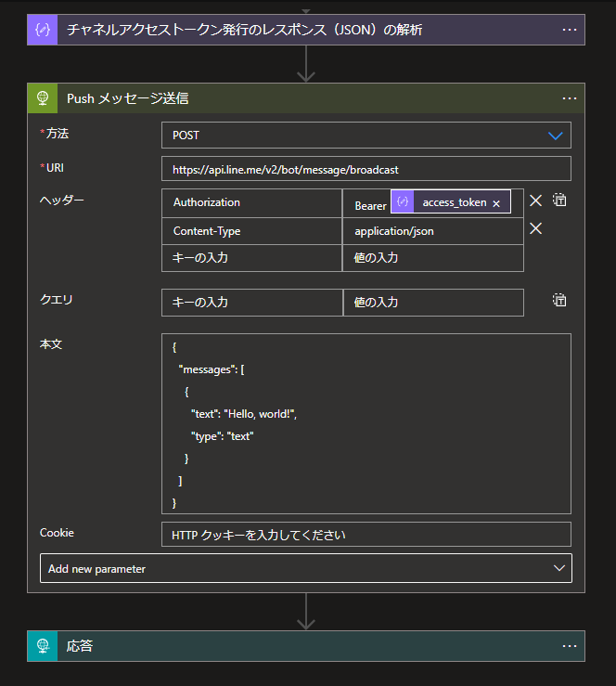
Task: Expand the チャネルアクセストークン発行 JSON解析 action card
Action: (x=306, y=30)
